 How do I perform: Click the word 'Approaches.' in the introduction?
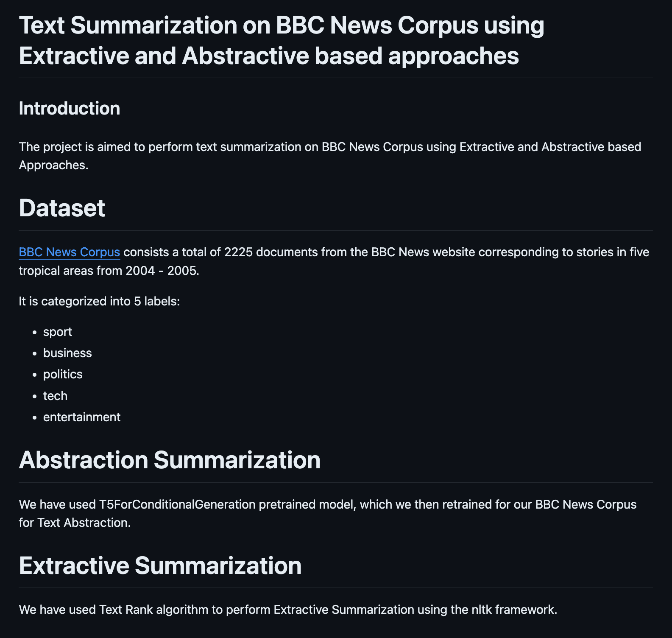[x=54, y=165]
